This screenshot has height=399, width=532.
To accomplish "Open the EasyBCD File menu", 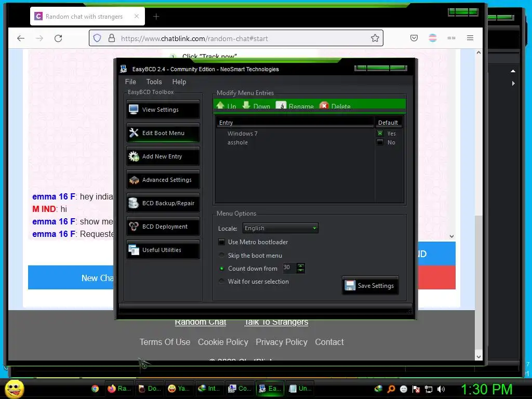I will [x=130, y=82].
